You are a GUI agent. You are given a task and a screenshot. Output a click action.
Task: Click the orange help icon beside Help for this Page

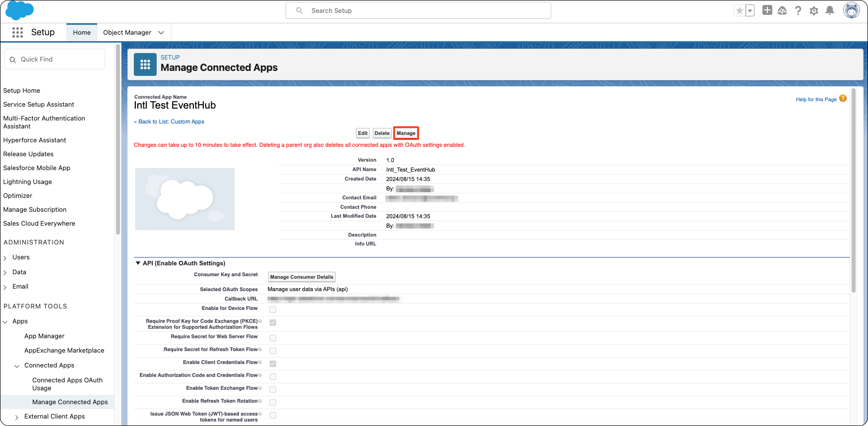pos(843,99)
